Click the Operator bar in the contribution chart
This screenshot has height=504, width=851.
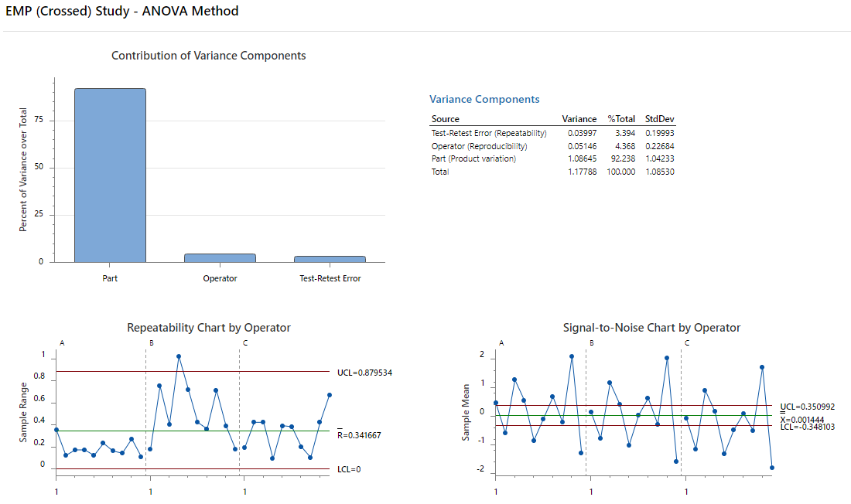pyautogui.click(x=220, y=257)
